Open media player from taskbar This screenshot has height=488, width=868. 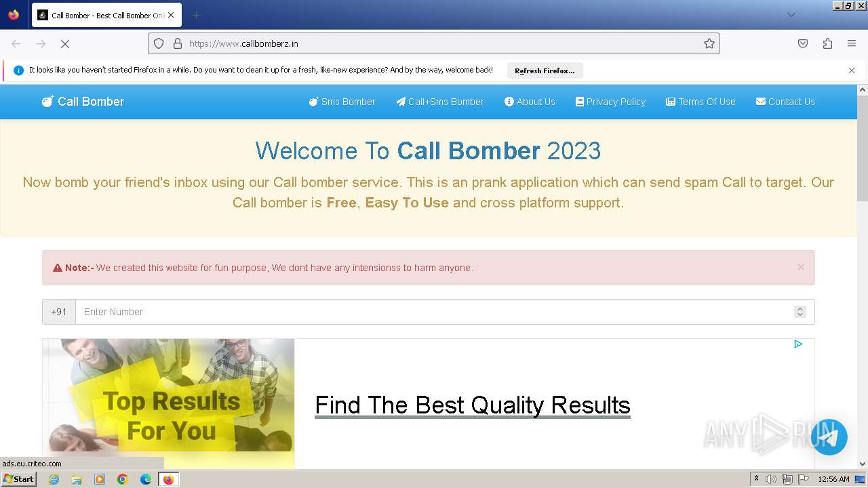[100, 479]
